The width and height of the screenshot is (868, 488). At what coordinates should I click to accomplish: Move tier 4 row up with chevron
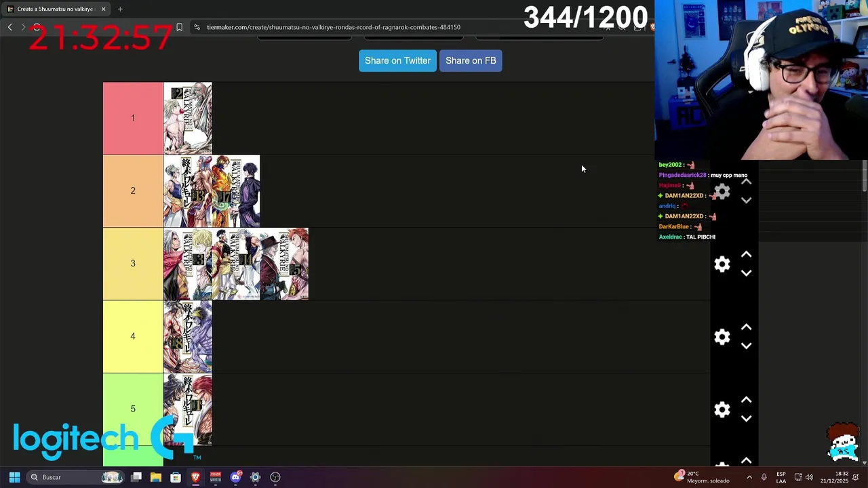click(746, 327)
